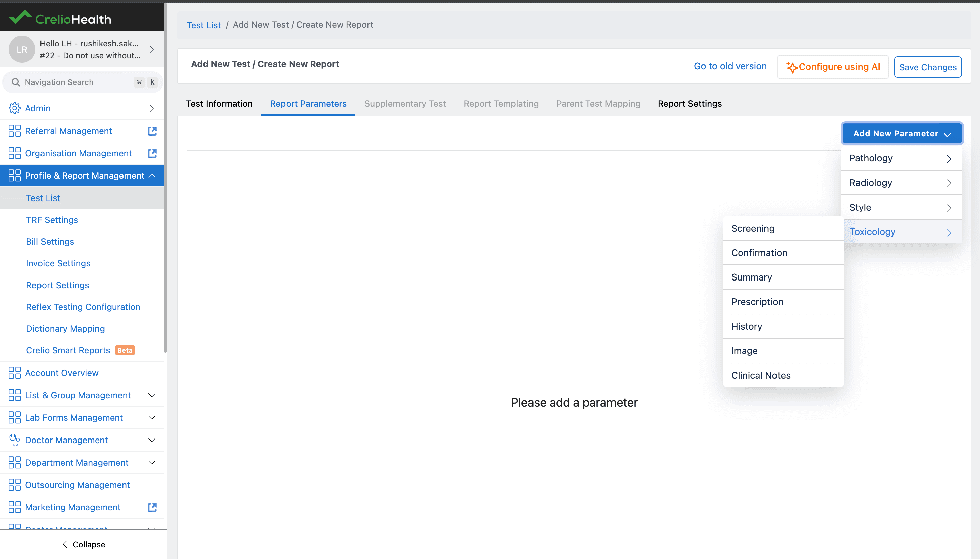The image size is (980, 559).
Task: Open Invoice Settings in sidebar
Action: pos(82,263)
